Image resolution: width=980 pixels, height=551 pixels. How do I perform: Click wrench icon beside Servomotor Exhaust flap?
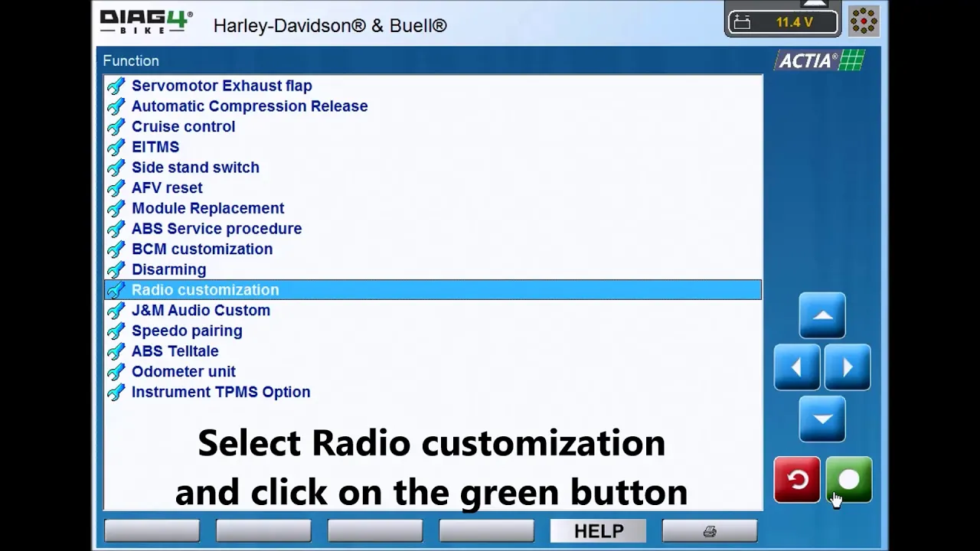click(116, 86)
